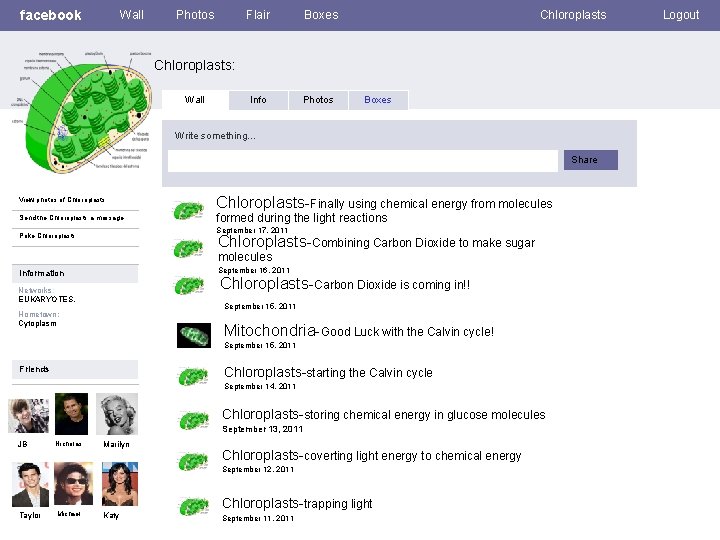
Task: Click 'Carbon Dioxide is coming in!!' text
Action: pyautogui.click(x=392, y=285)
